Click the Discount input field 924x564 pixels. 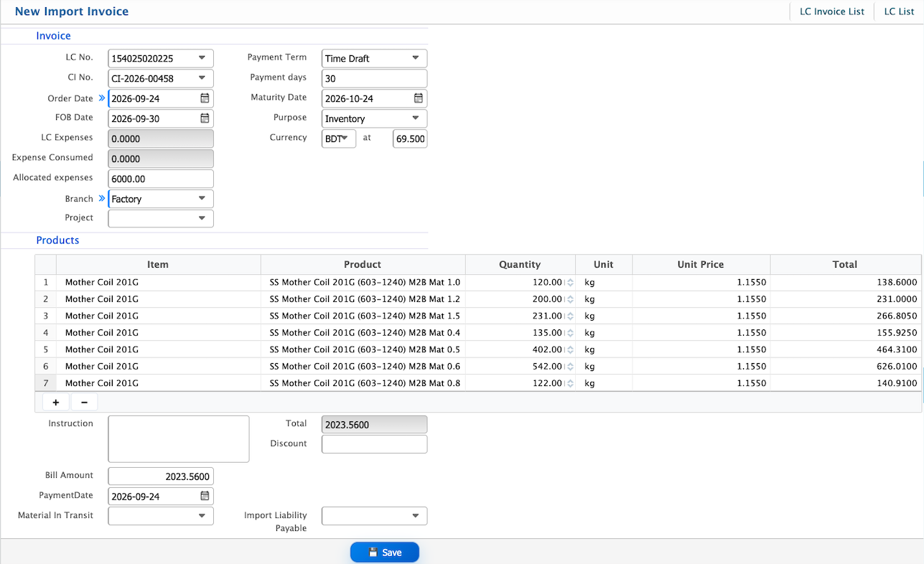click(375, 444)
